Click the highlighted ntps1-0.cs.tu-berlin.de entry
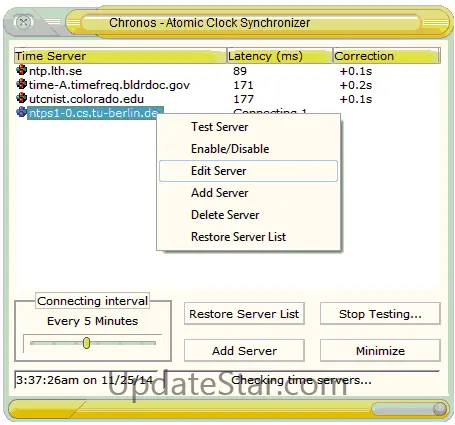The height and width of the screenshot is (425, 455). point(94,113)
